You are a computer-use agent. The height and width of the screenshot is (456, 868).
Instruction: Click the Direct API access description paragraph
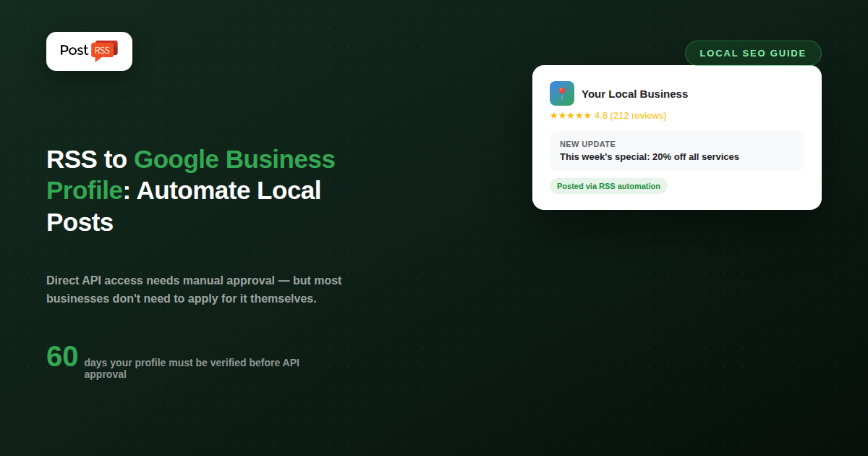pyautogui.click(x=194, y=290)
